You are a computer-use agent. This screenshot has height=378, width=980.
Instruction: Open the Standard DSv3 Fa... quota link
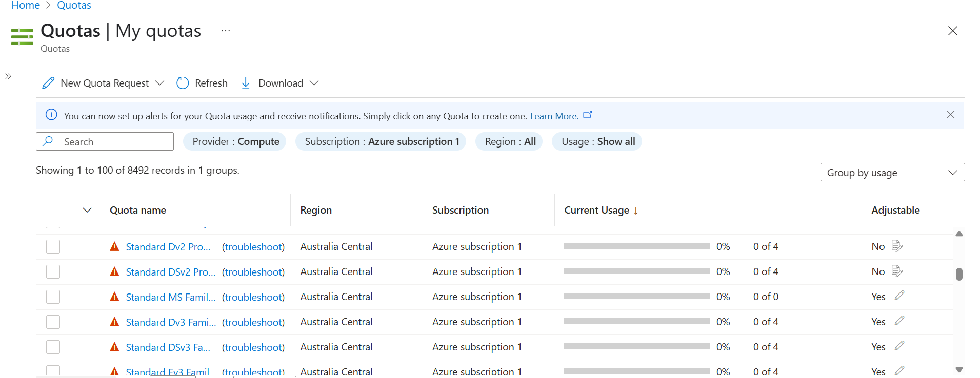pos(168,347)
